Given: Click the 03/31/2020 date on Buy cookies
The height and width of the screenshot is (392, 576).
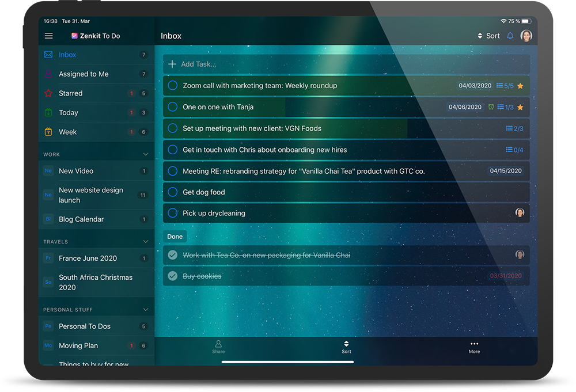Looking at the screenshot, I should pos(506,276).
